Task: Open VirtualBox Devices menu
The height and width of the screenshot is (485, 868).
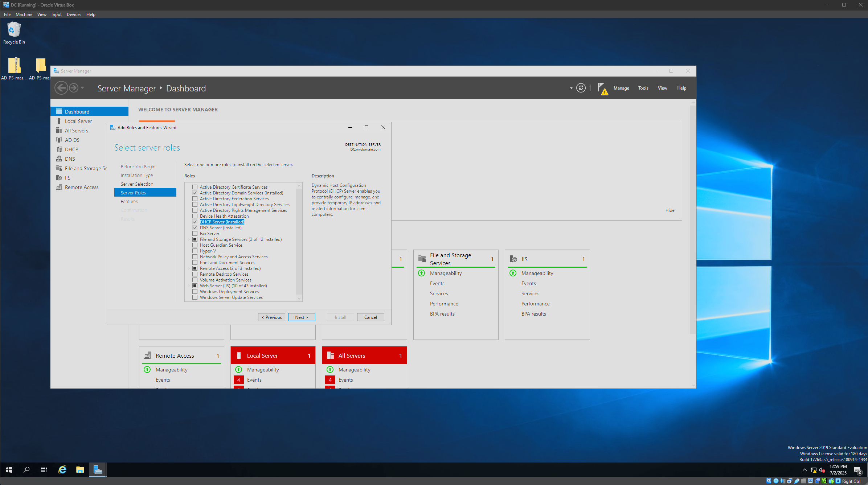Action: [74, 15]
